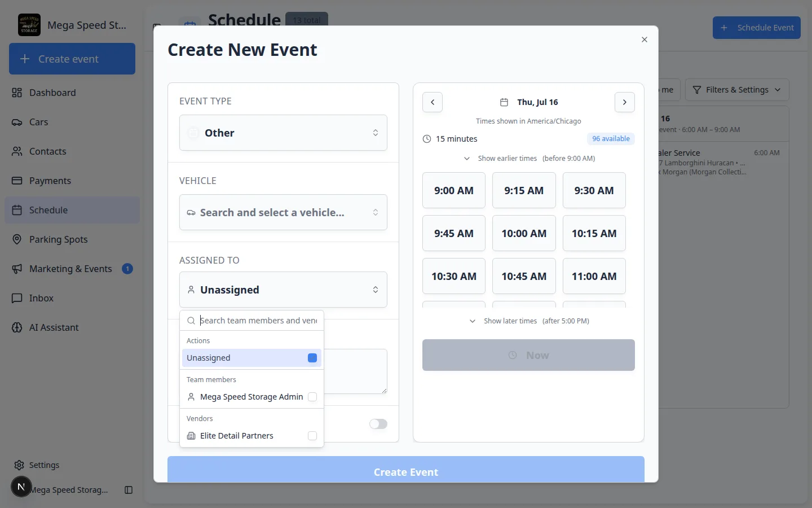Open the Parking Spots pin icon

click(x=17, y=239)
